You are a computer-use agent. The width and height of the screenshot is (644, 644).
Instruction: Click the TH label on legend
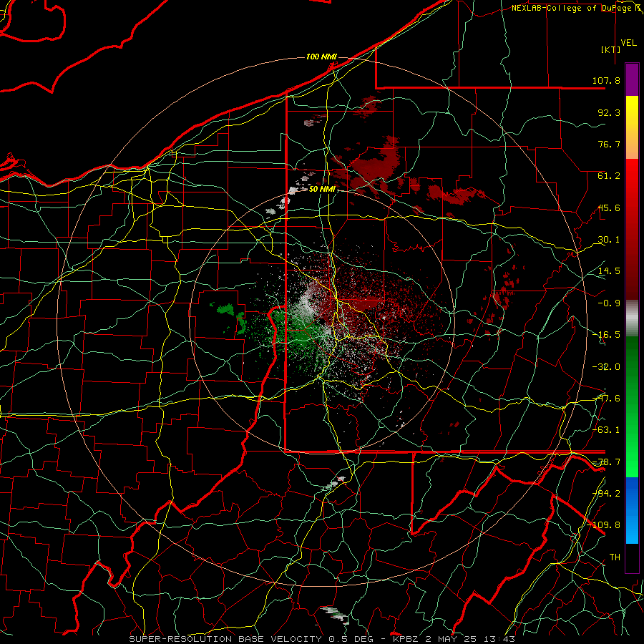615,557
